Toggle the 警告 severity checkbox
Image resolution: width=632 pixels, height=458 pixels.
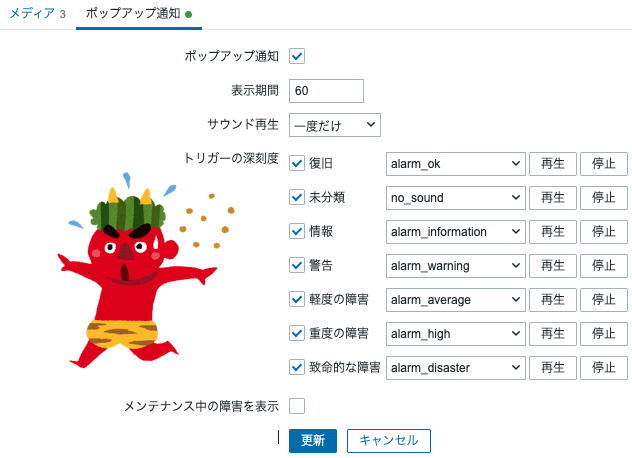[x=297, y=265]
